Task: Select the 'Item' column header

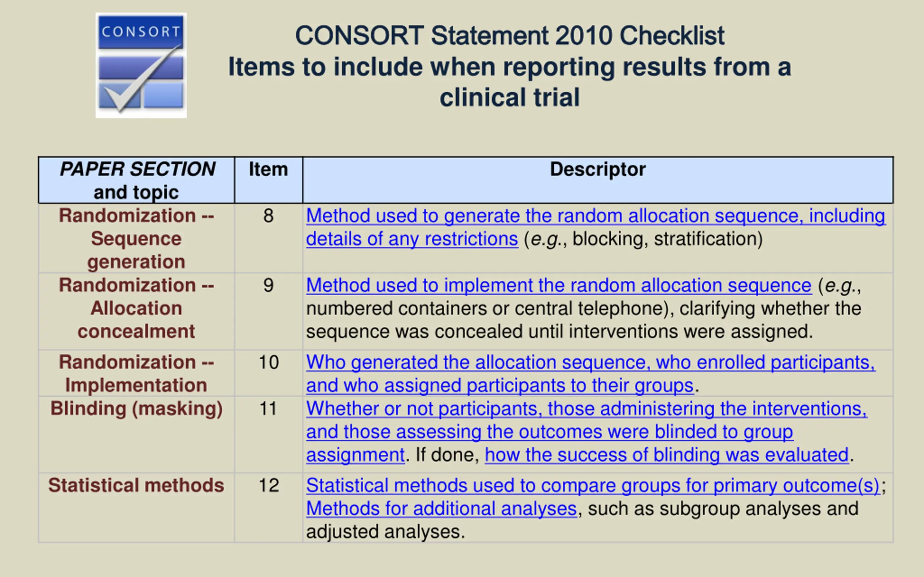Action: tap(269, 180)
